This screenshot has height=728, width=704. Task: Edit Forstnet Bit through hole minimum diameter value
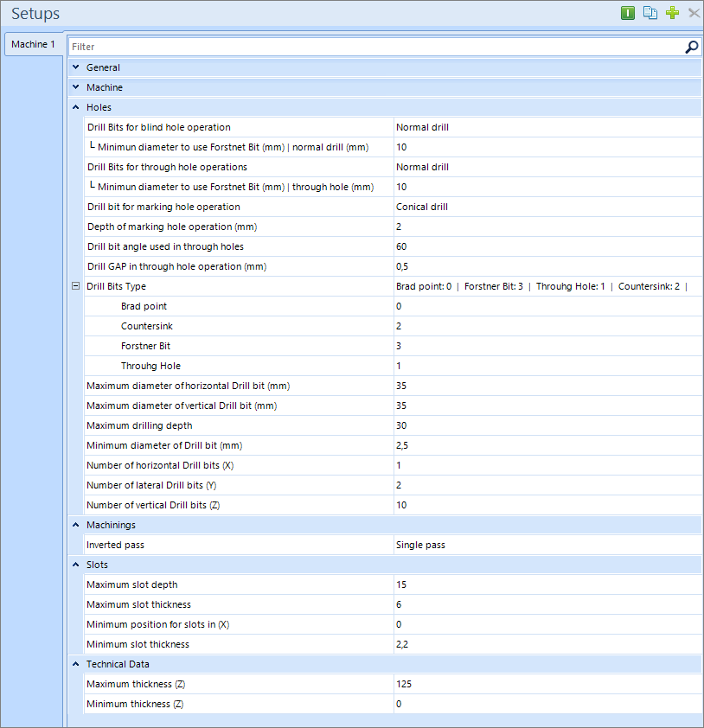[548, 187]
